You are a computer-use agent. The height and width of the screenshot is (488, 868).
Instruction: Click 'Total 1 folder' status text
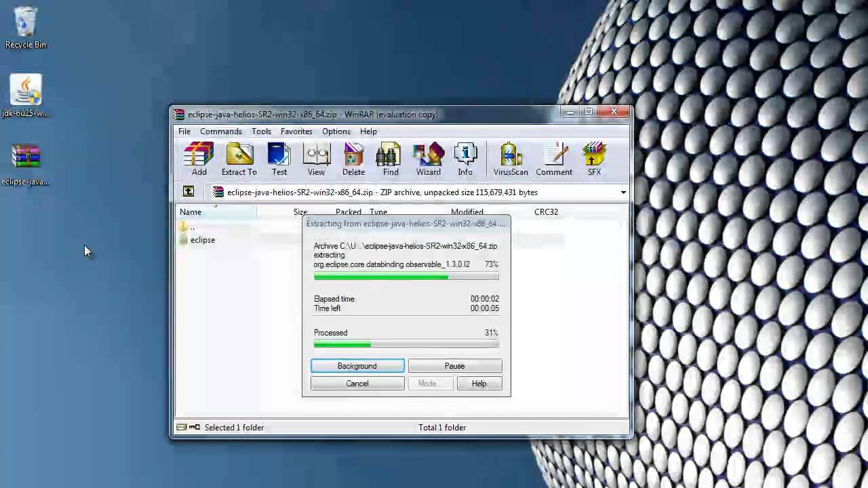coord(442,428)
